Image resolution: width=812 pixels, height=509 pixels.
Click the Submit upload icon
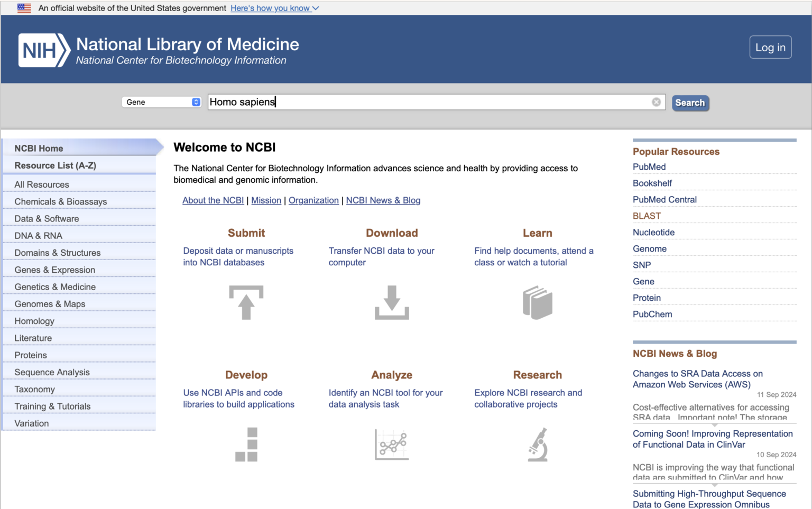[246, 302]
